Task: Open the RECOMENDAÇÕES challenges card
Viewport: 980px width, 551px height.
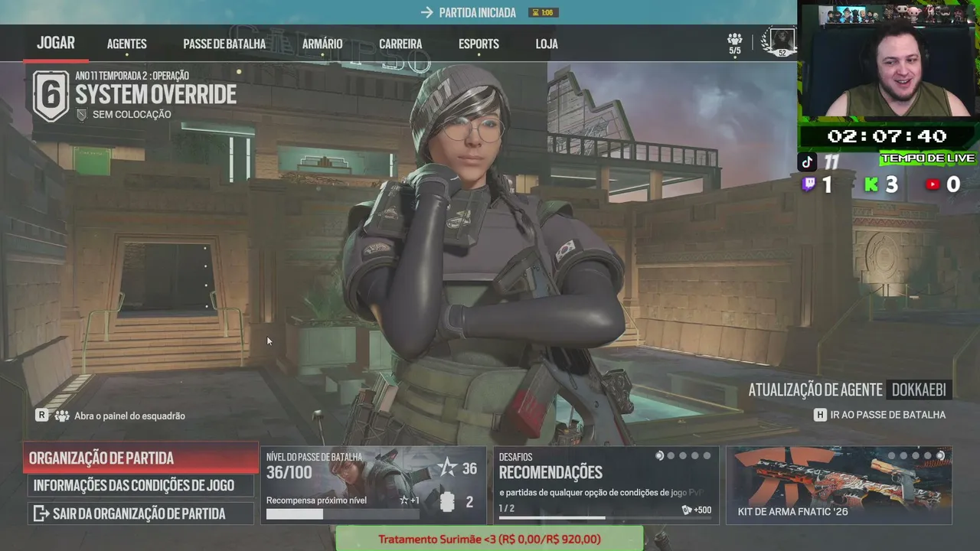Action: pos(606,485)
